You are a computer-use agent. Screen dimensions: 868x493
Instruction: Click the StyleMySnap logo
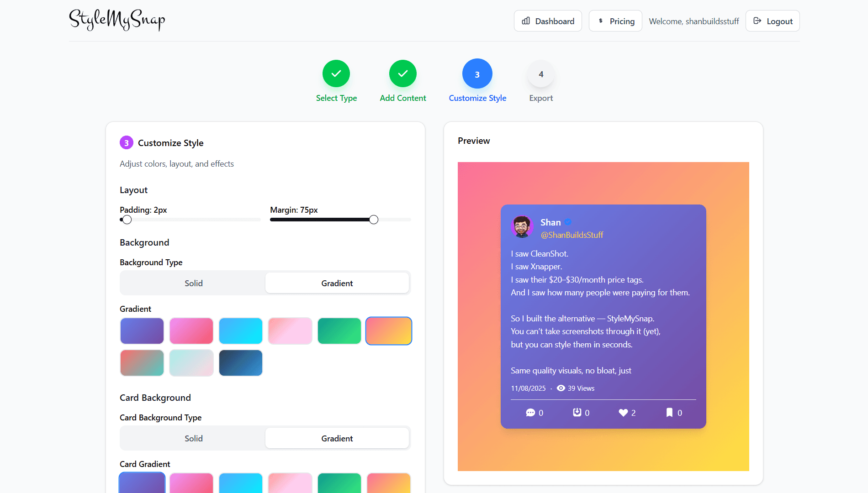[117, 20]
